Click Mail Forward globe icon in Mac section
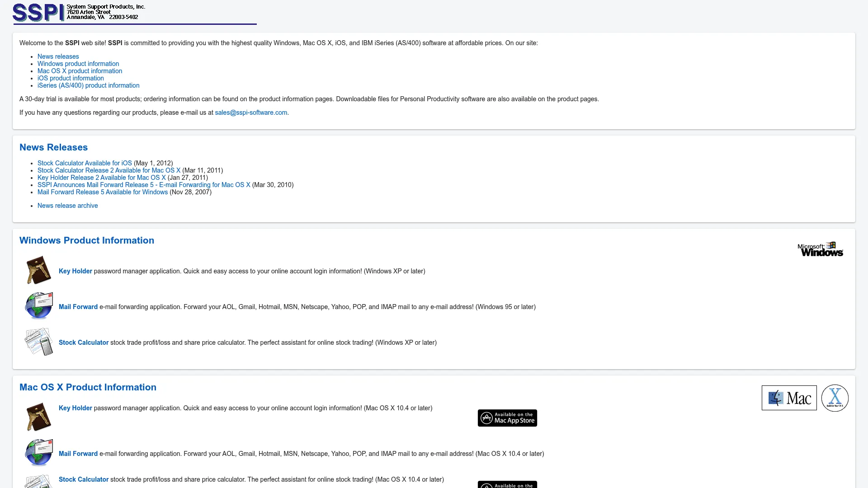Screen dimensions: 868x488 pos(39,453)
